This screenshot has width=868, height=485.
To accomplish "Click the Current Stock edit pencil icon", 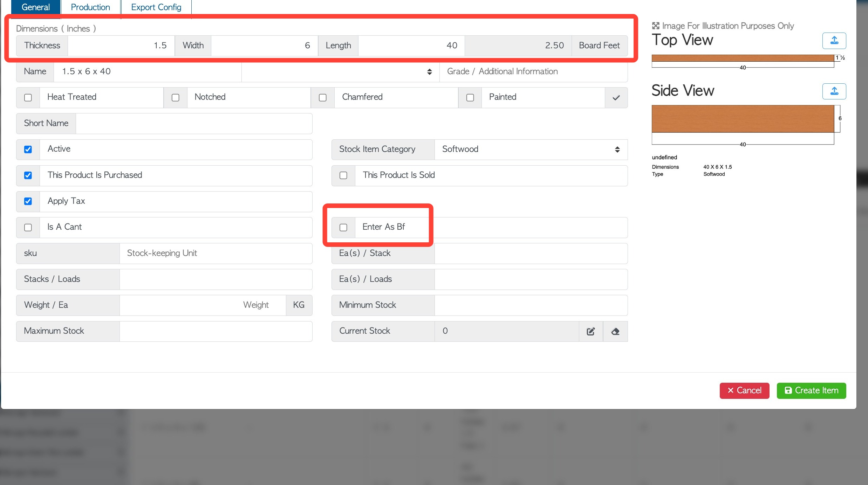I will pos(591,331).
